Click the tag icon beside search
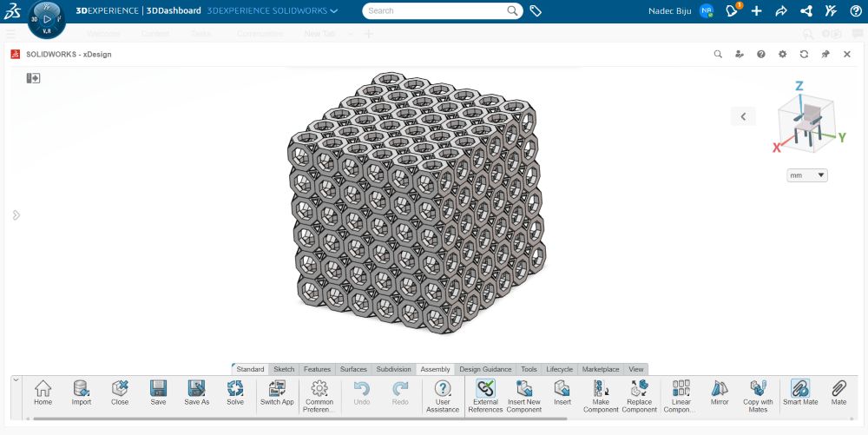Viewport: 868px width, 435px height. 536,10
